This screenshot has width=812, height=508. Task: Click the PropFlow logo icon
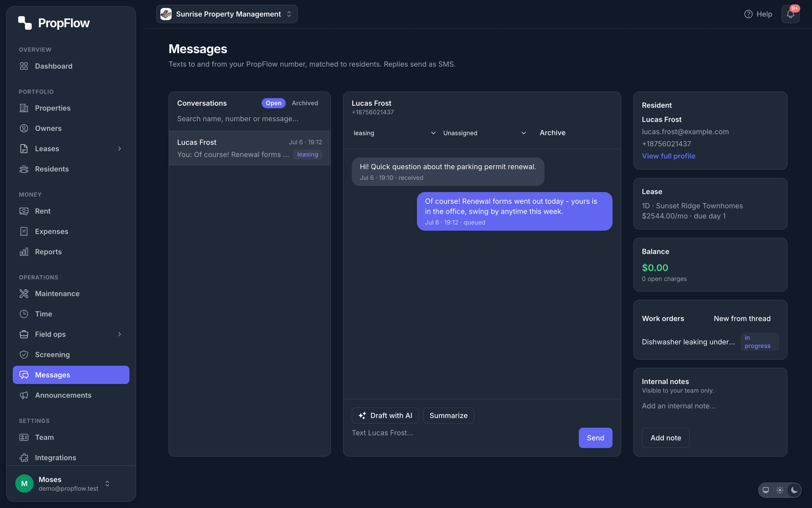click(25, 23)
